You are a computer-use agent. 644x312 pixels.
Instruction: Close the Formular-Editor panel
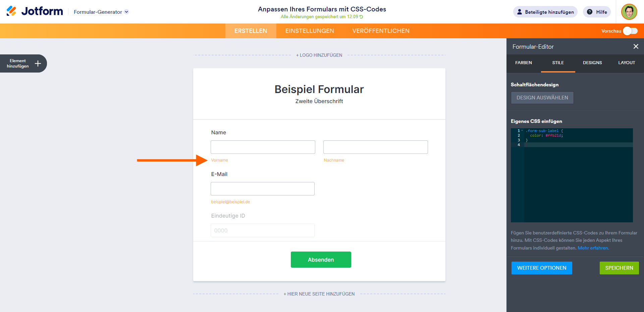click(636, 47)
